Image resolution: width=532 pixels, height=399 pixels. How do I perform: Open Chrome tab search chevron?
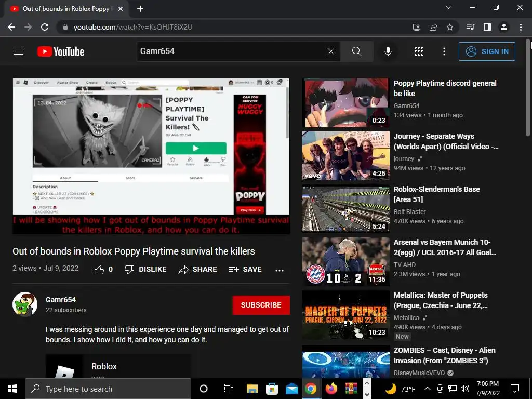coord(448,7)
